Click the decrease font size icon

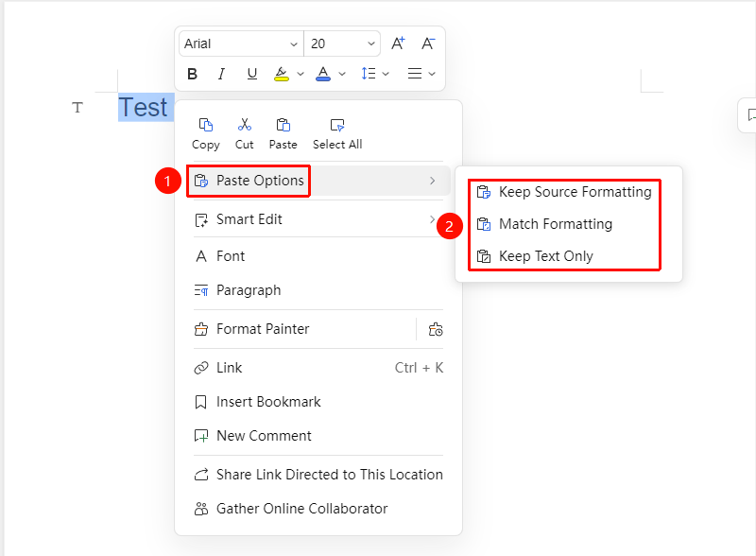[x=428, y=43]
